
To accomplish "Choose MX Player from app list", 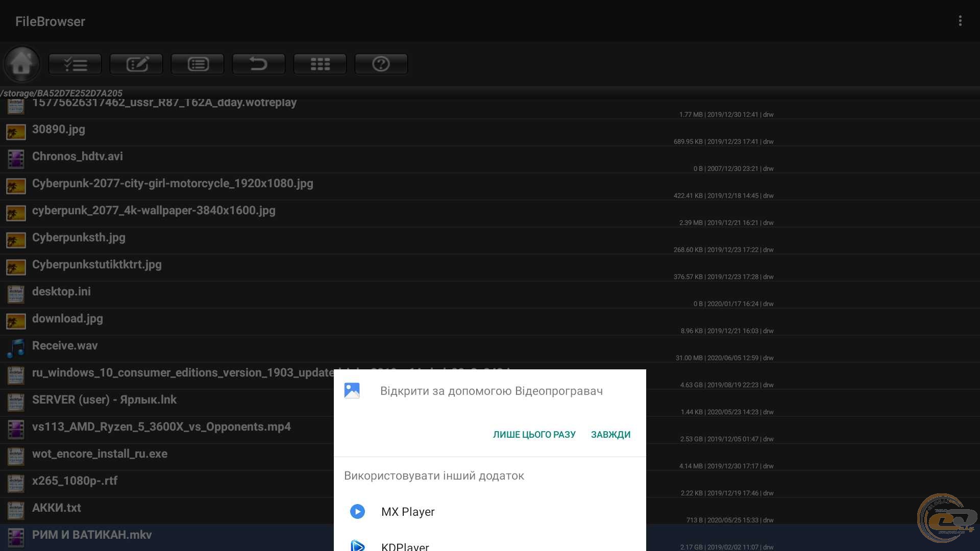I will click(x=407, y=512).
